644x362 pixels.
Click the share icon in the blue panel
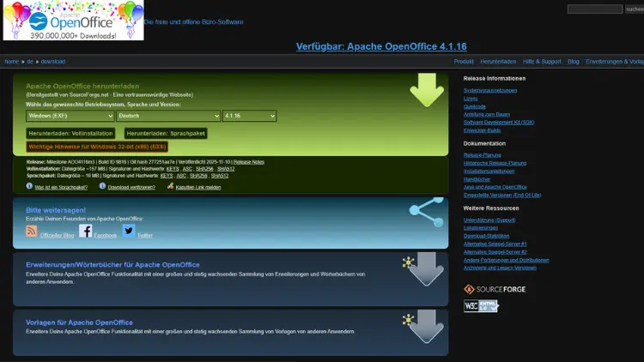click(x=426, y=210)
